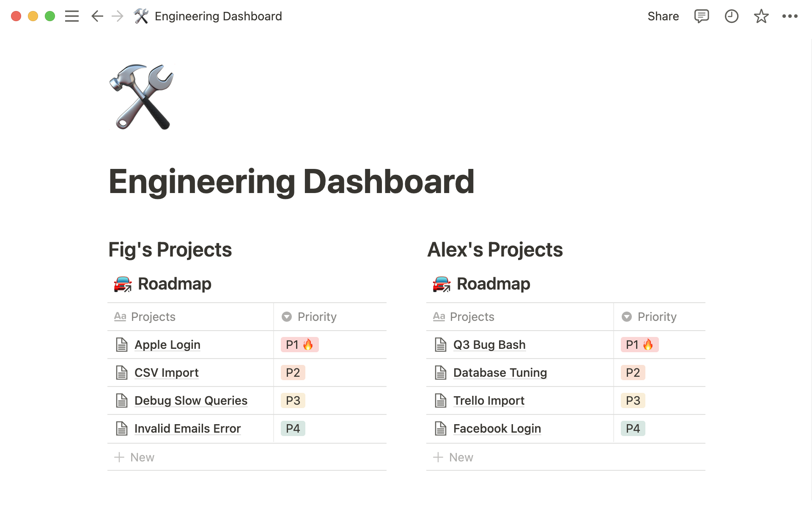
Task: Click the back navigation arrow icon
Action: click(x=96, y=16)
